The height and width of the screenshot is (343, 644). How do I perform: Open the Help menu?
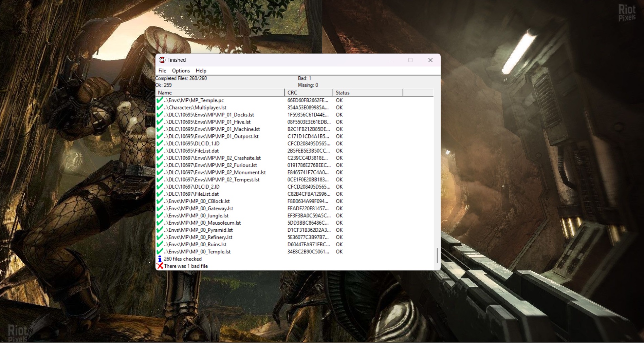(x=201, y=71)
